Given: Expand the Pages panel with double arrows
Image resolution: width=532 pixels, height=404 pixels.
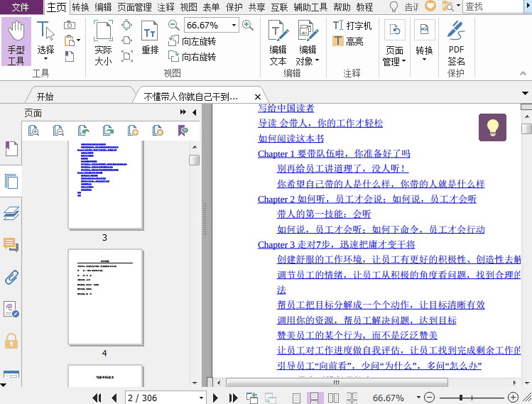Looking at the screenshot, I should pos(183,112).
